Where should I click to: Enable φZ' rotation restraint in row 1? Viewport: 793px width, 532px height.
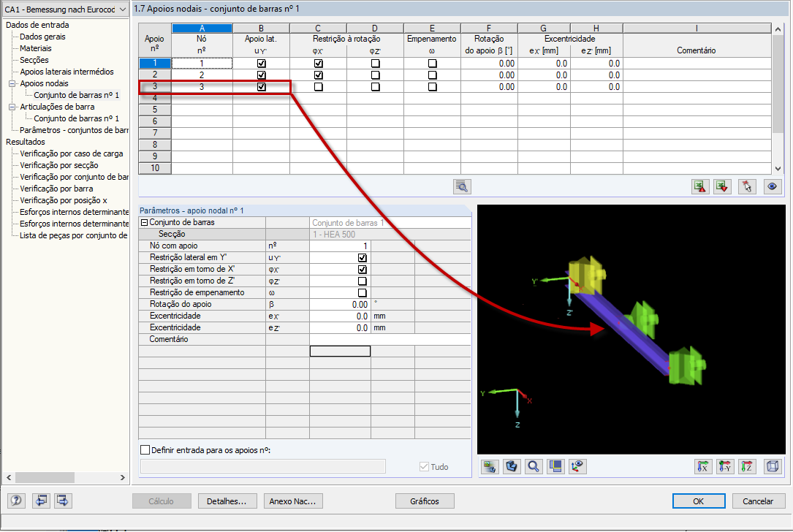tap(375, 64)
